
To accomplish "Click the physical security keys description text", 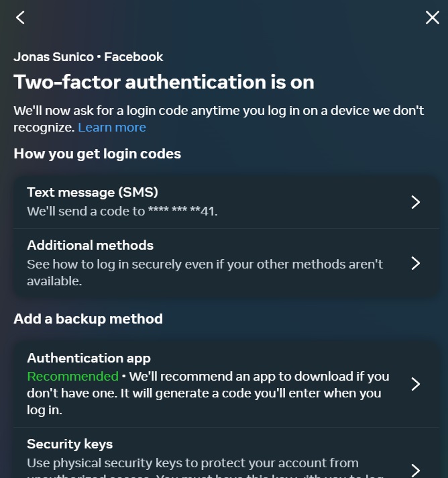I will click(192, 463).
